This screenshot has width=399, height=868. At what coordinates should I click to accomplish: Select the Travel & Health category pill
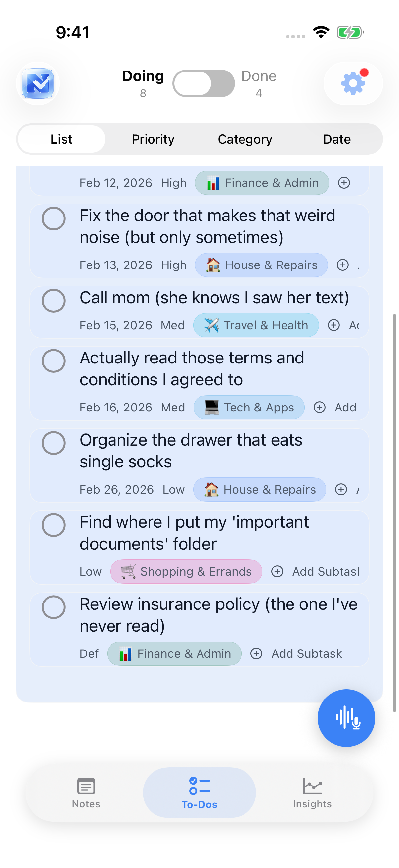(x=256, y=325)
